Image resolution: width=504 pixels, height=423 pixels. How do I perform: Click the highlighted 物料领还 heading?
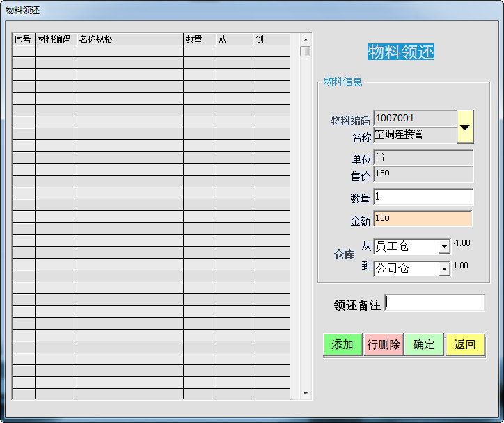[x=401, y=52]
